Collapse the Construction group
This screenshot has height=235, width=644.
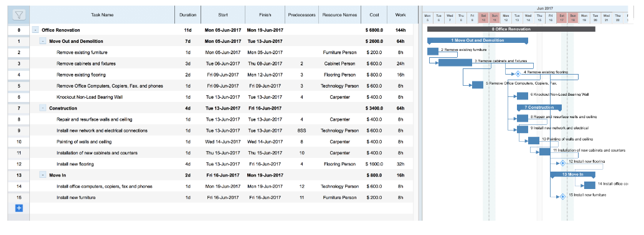click(43, 108)
